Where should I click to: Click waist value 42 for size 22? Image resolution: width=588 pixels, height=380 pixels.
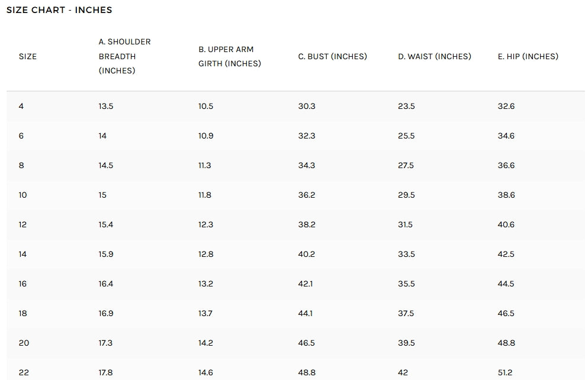pos(403,372)
